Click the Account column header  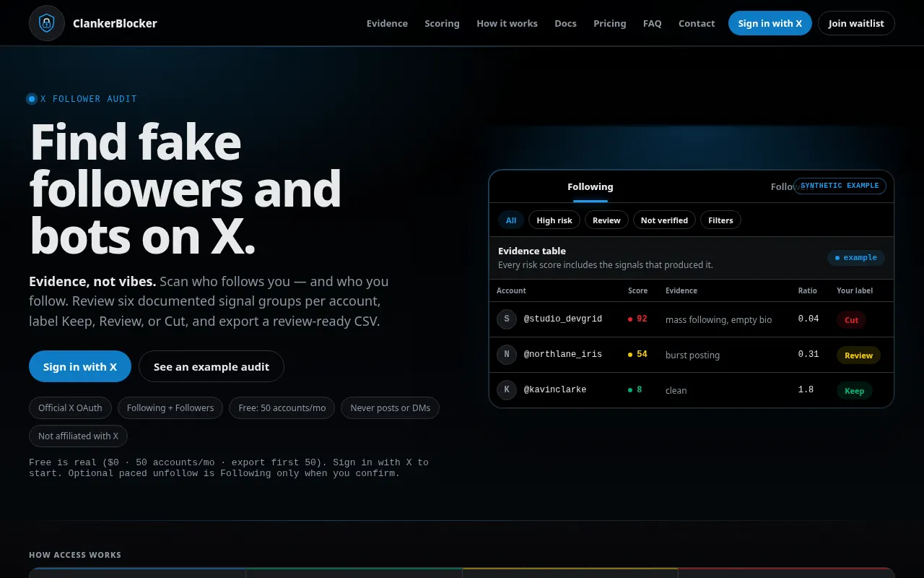pyautogui.click(x=511, y=290)
